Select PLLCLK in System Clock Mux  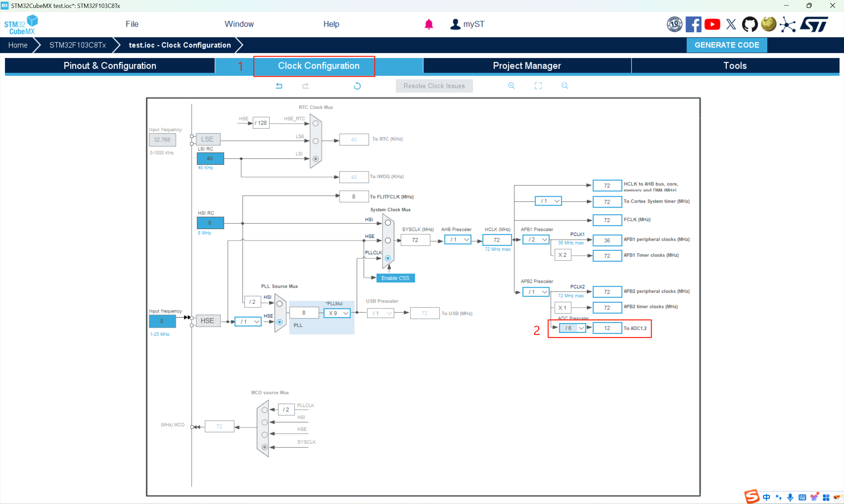point(388,258)
